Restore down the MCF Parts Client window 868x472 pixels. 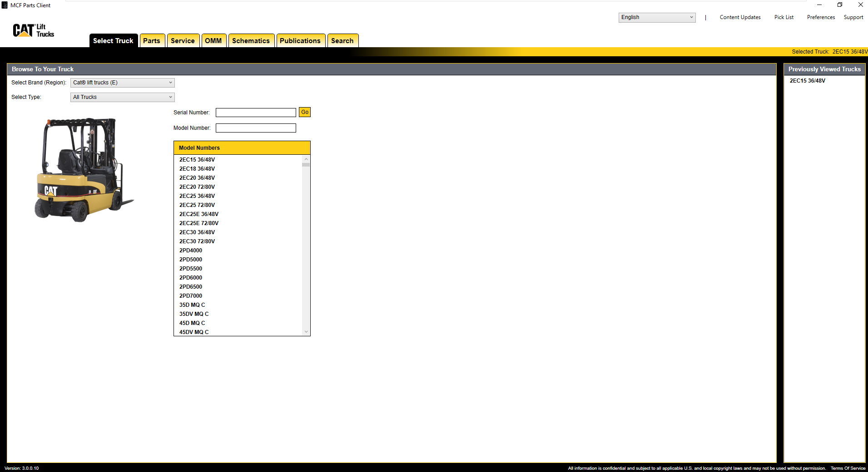[840, 5]
